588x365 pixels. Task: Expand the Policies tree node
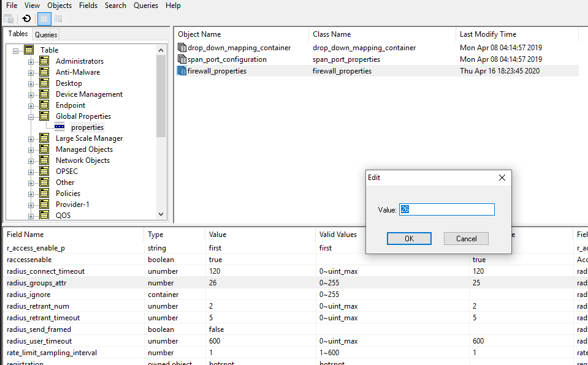tap(31, 194)
